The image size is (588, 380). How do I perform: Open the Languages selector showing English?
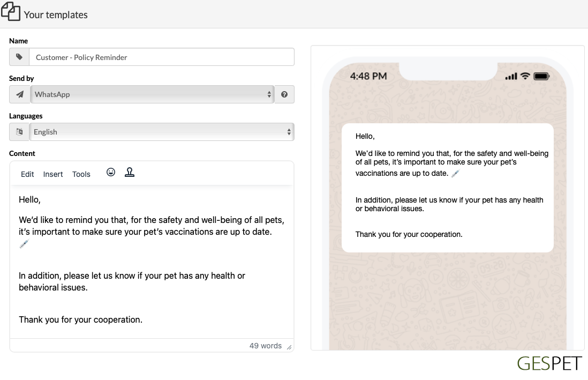point(161,132)
